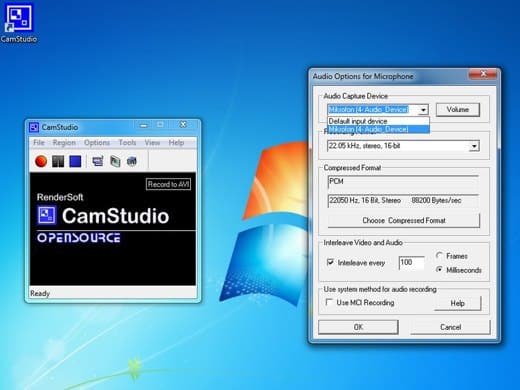The height and width of the screenshot is (390, 520).
Task: Click the Help button in Audio Options
Action: coord(458,303)
